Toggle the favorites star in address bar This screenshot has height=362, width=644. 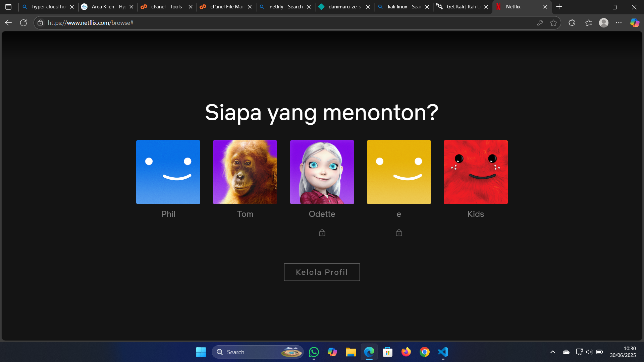(x=553, y=22)
